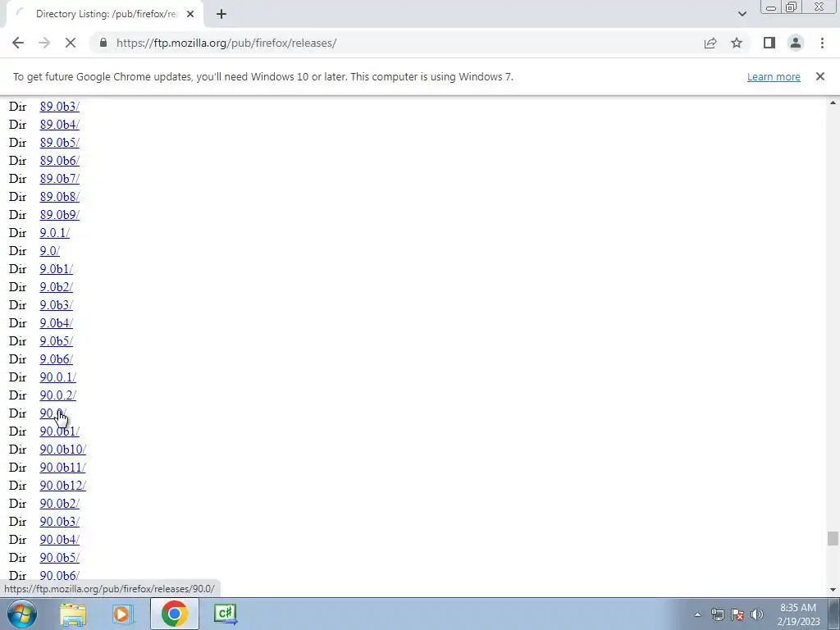Select the Directory Listing tab
This screenshot has height=630, width=840.
pos(104,14)
